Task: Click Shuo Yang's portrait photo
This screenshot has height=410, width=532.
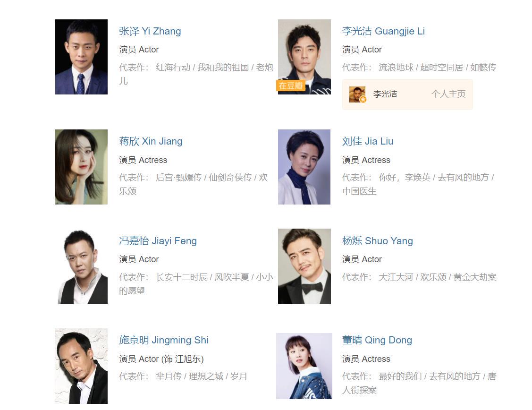Action: [x=304, y=266]
